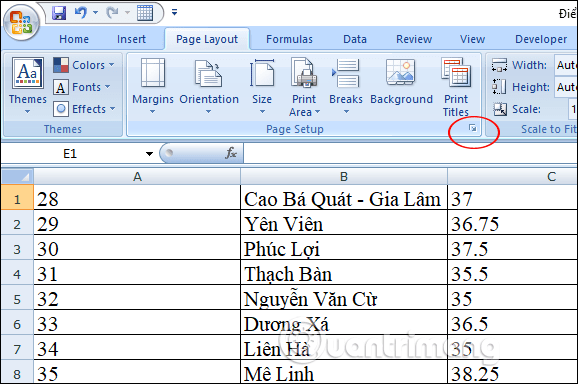Open the Data tab
This screenshot has height=384, width=578.
[x=355, y=39]
